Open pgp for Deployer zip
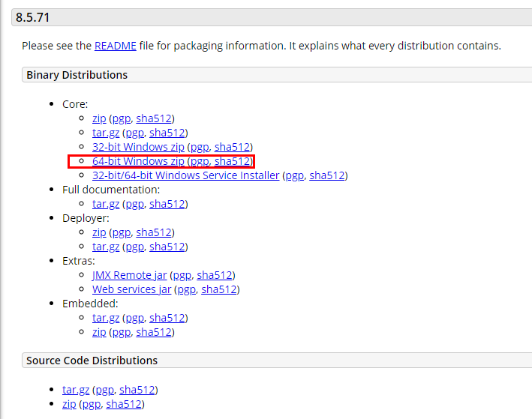532x419 pixels. tap(122, 232)
